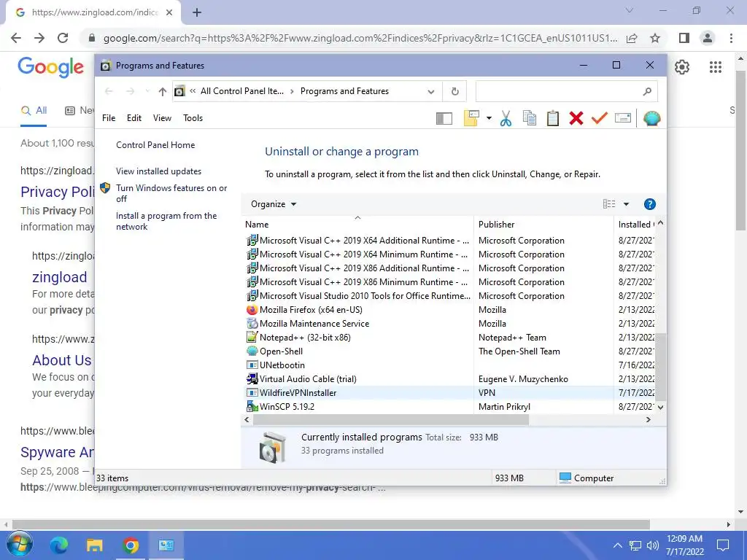Open the Tools menu
The height and width of the screenshot is (560, 747).
coord(193,118)
